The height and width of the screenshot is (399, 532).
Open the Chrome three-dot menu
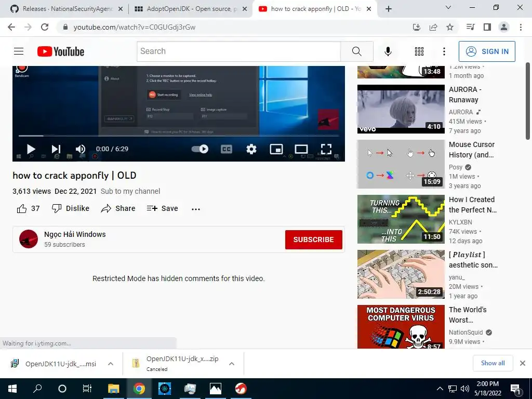(x=521, y=27)
